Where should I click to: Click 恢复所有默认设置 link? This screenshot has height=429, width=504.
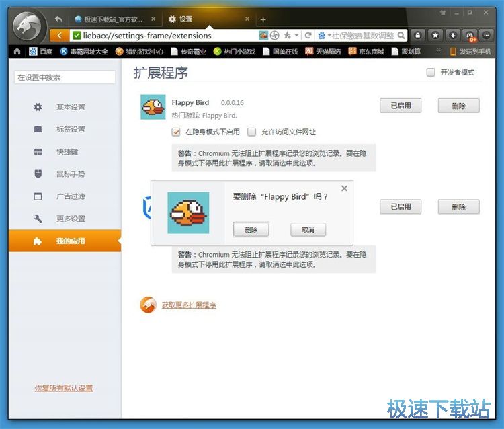pos(64,388)
